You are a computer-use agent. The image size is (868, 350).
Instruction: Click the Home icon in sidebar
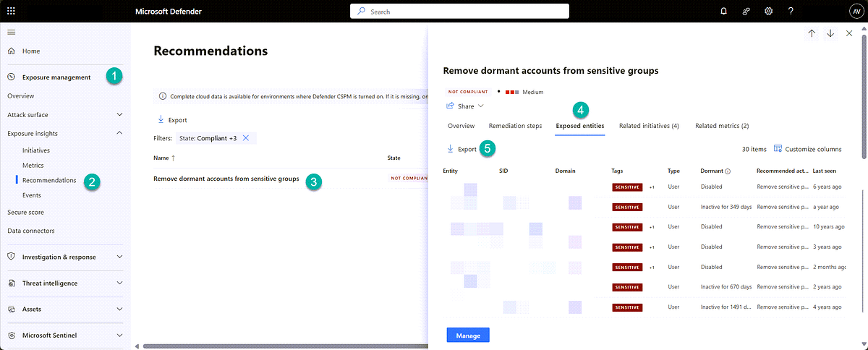11,51
